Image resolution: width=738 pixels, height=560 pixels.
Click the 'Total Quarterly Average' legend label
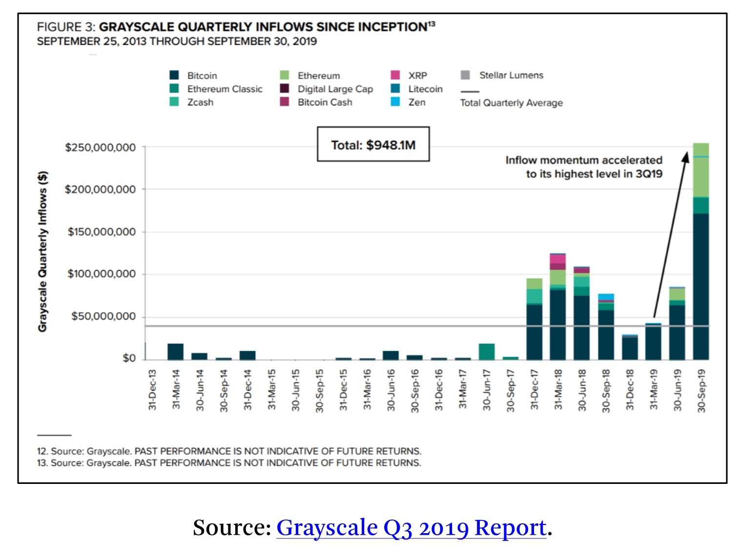tap(511, 103)
